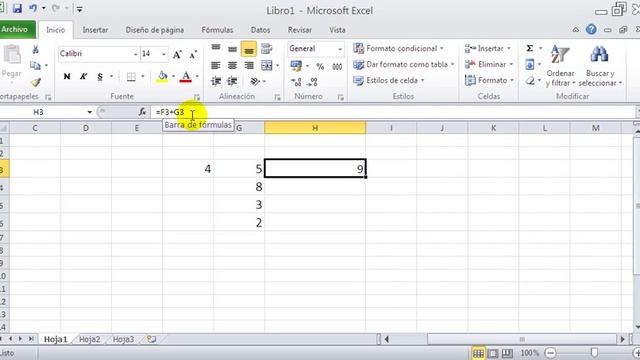
Task: Save the workbook with the floppy icon
Action: click(x=17, y=9)
